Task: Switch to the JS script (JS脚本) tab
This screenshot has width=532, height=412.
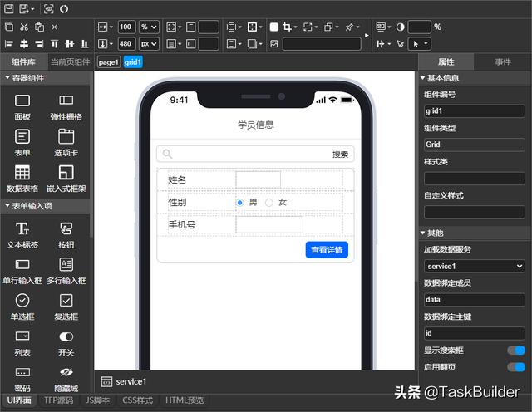Action: click(x=97, y=400)
